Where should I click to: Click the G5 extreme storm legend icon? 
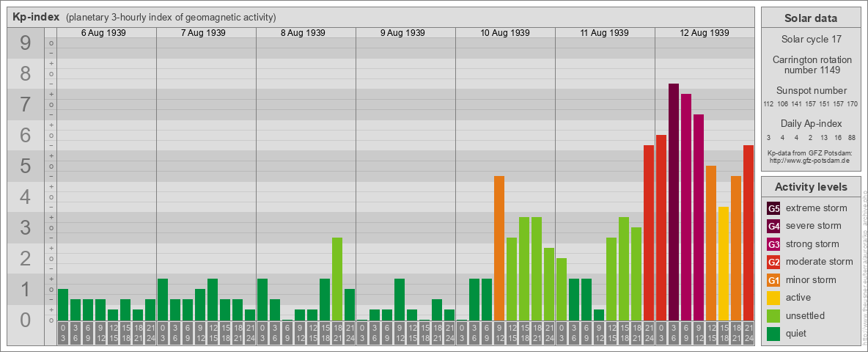pos(773,208)
